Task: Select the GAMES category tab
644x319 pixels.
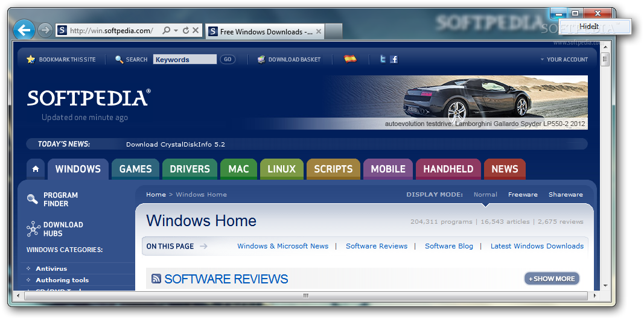Action: point(136,169)
